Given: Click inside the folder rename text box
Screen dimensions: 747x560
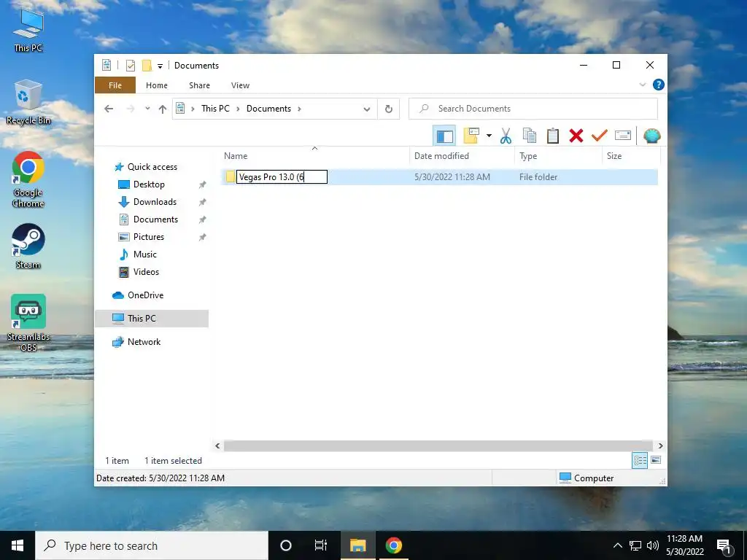Looking at the screenshot, I should click(282, 177).
